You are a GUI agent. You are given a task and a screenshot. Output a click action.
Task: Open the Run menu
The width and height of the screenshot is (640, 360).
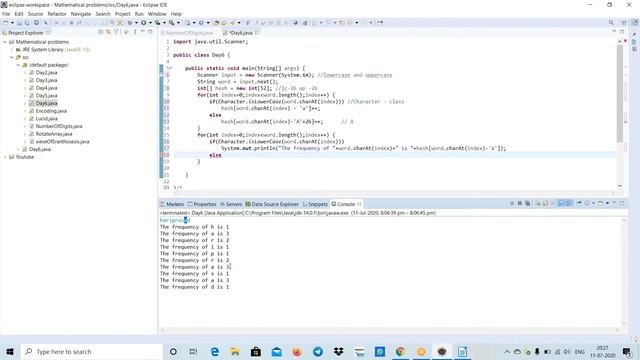pyautogui.click(x=139, y=14)
